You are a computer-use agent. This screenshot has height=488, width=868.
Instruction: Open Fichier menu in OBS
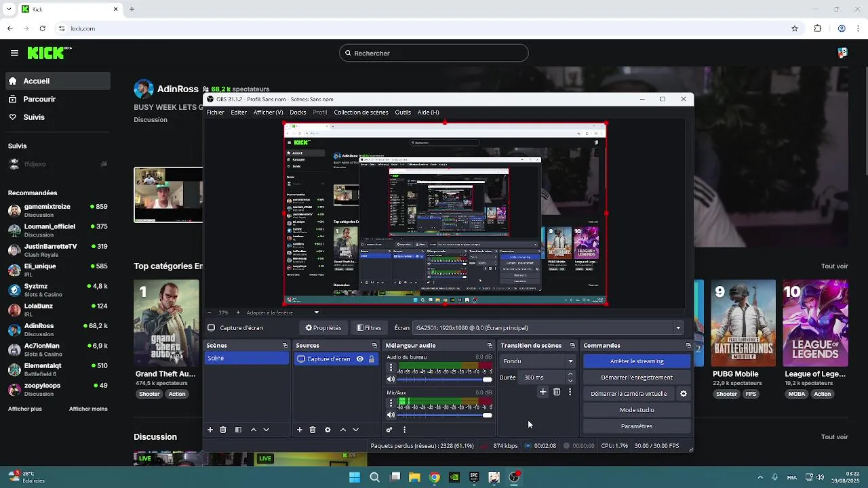(215, 113)
